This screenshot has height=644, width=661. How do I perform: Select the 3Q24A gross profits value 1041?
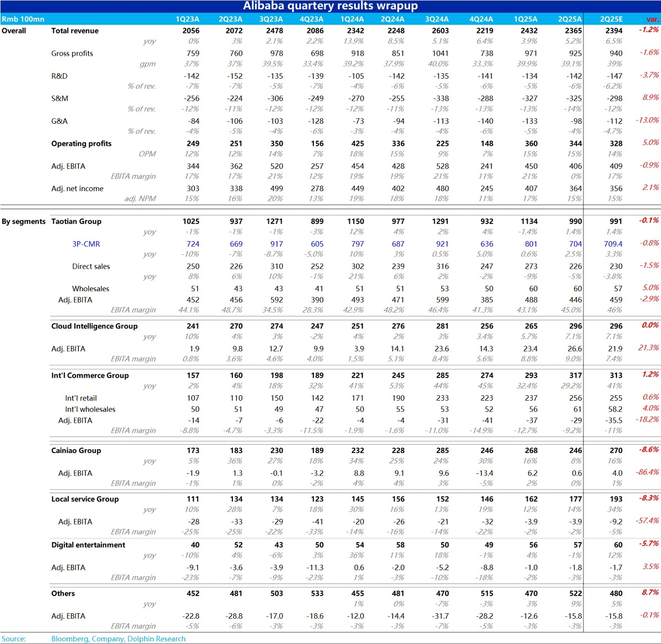(x=440, y=53)
